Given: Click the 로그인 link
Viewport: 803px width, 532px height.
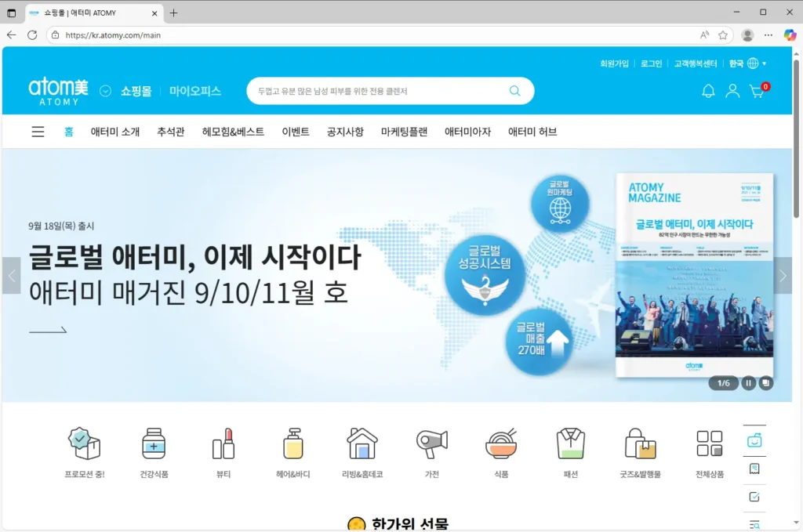Looking at the screenshot, I should [651, 63].
